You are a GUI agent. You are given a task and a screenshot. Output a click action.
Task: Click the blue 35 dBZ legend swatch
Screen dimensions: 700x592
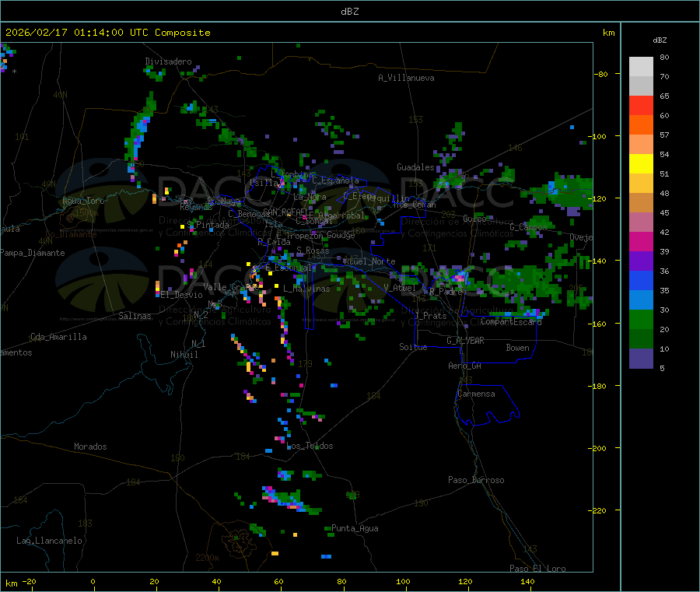(x=641, y=280)
